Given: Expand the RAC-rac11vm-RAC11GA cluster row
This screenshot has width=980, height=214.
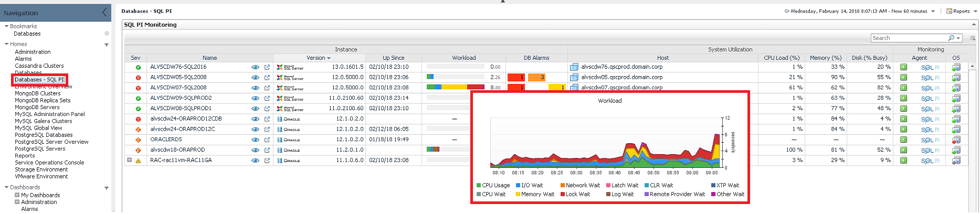Looking at the screenshot, I should (x=129, y=160).
